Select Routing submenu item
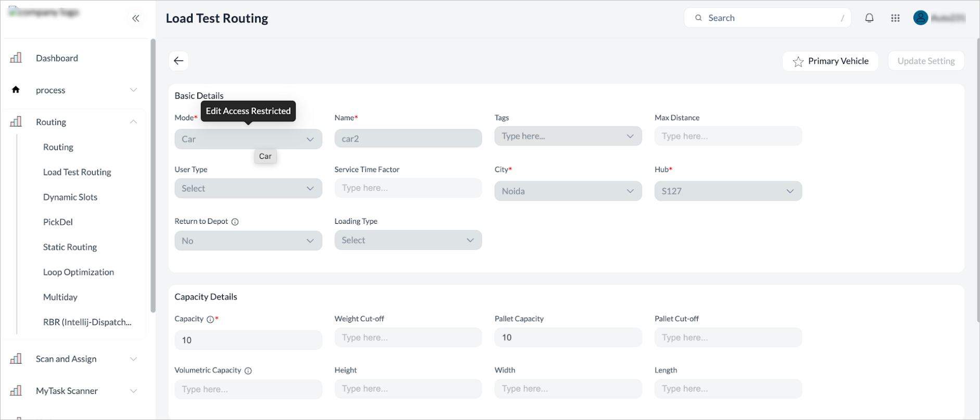The height and width of the screenshot is (420, 980). pyautogui.click(x=58, y=147)
